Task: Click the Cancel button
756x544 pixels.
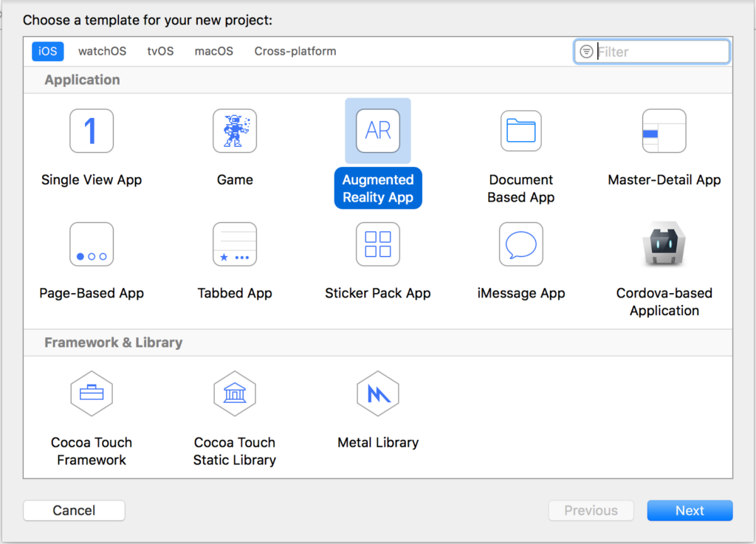Action: click(x=75, y=510)
